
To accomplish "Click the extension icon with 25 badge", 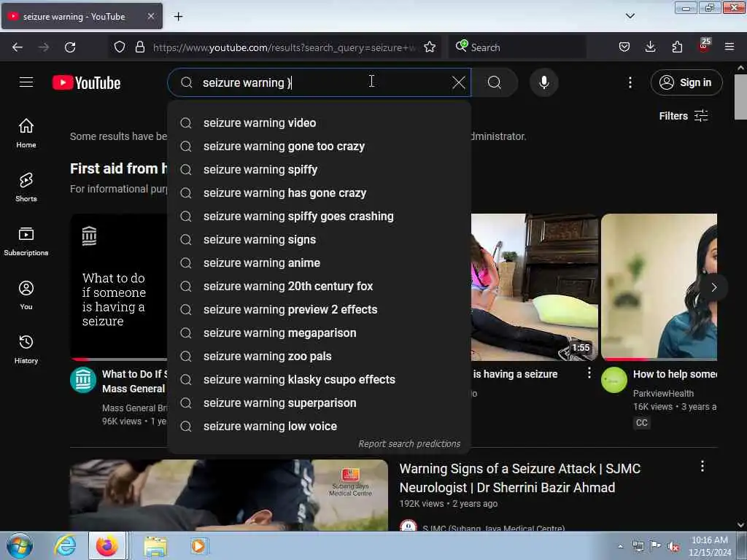I will pyautogui.click(x=704, y=46).
